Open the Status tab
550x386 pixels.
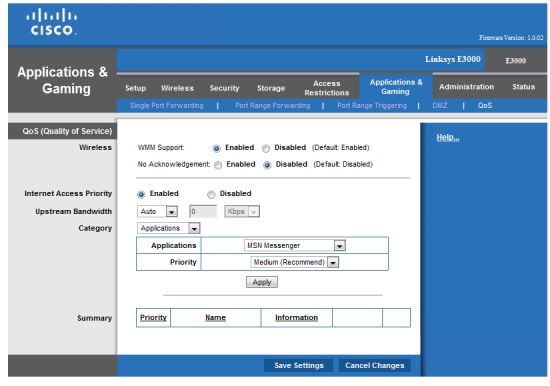coord(523,87)
